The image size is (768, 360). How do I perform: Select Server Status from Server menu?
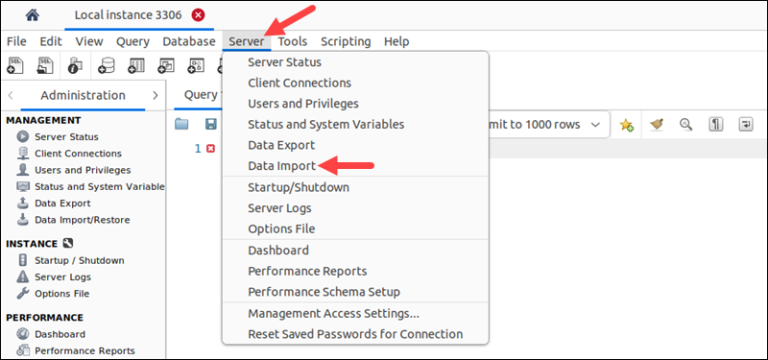[285, 62]
